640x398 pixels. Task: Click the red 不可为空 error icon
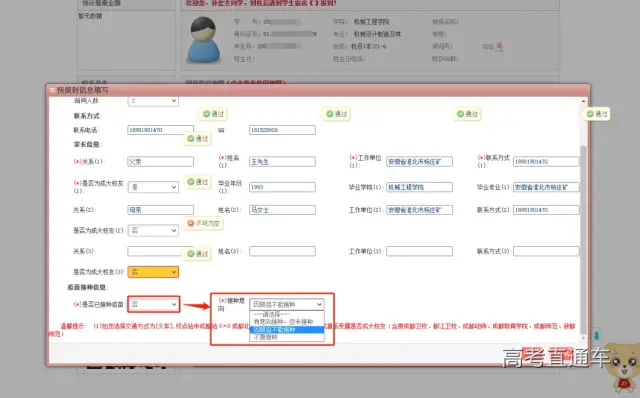click(191, 223)
